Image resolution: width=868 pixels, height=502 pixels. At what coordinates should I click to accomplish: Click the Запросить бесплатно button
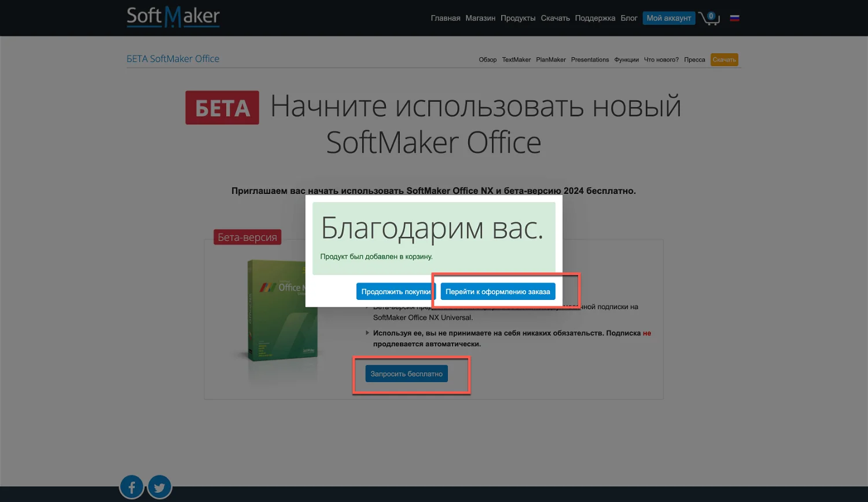point(406,374)
